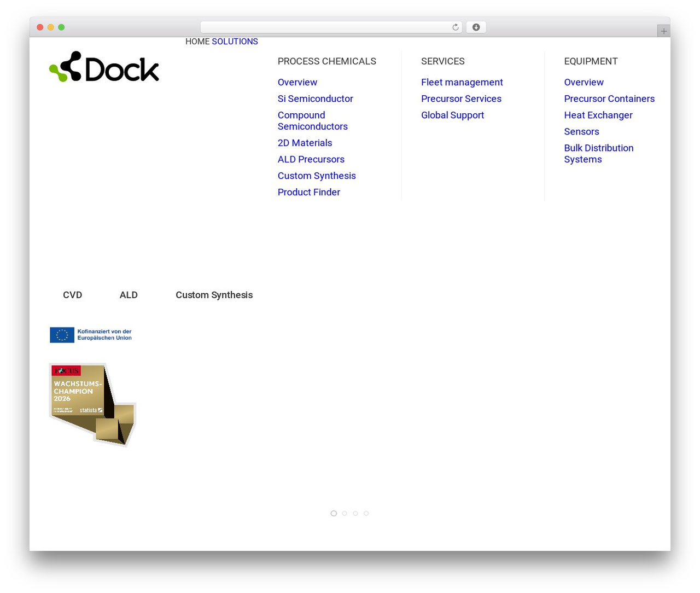
Task: Open Bulk Distribution Systems link
Action: (x=599, y=154)
